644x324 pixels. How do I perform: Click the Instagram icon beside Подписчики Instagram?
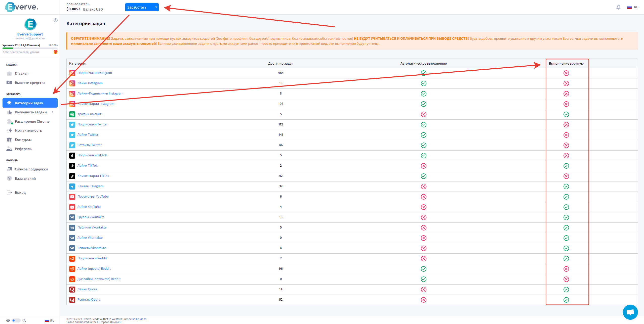(x=72, y=73)
